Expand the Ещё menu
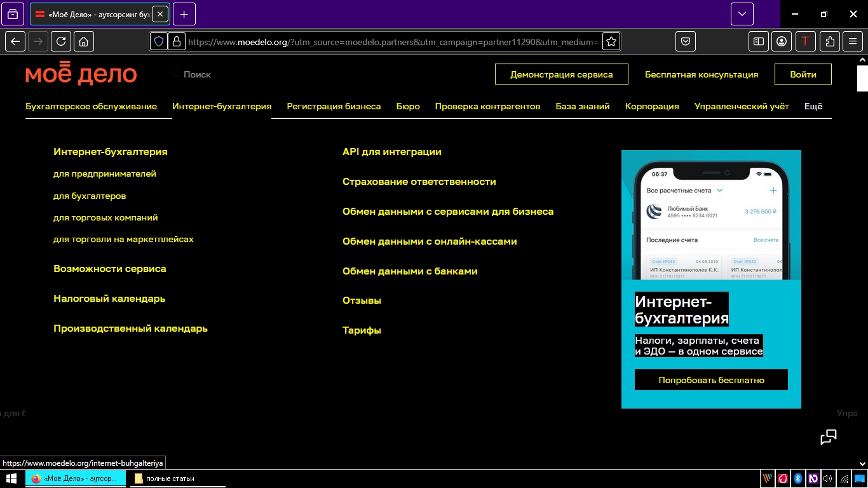 [x=813, y=106]
